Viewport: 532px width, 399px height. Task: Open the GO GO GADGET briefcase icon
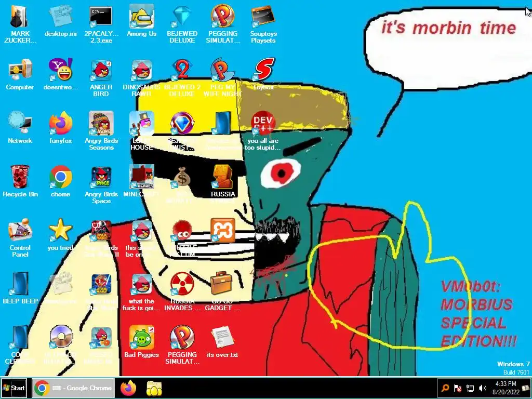(221, 283)
